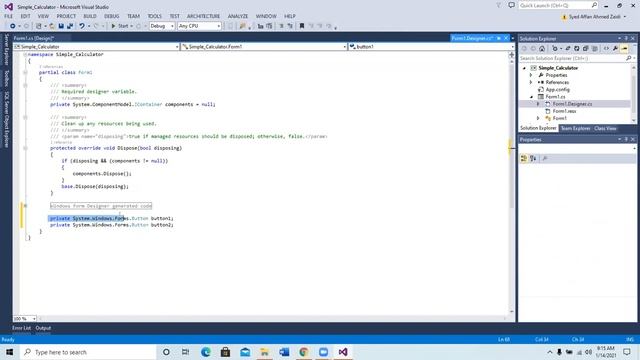
Task: Open the 100 % zoom dropdown
Action: pos(24,318)
